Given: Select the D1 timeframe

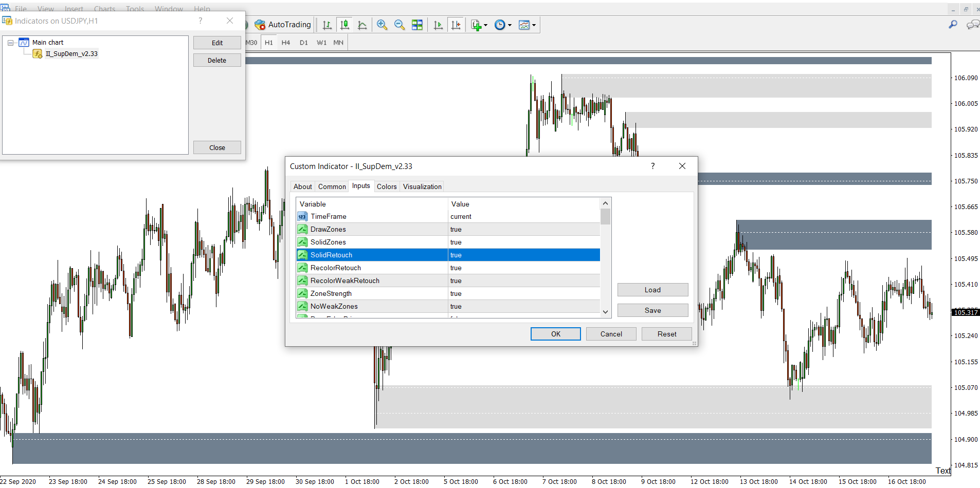Looking at the screenshot, I should coord(304,43).
